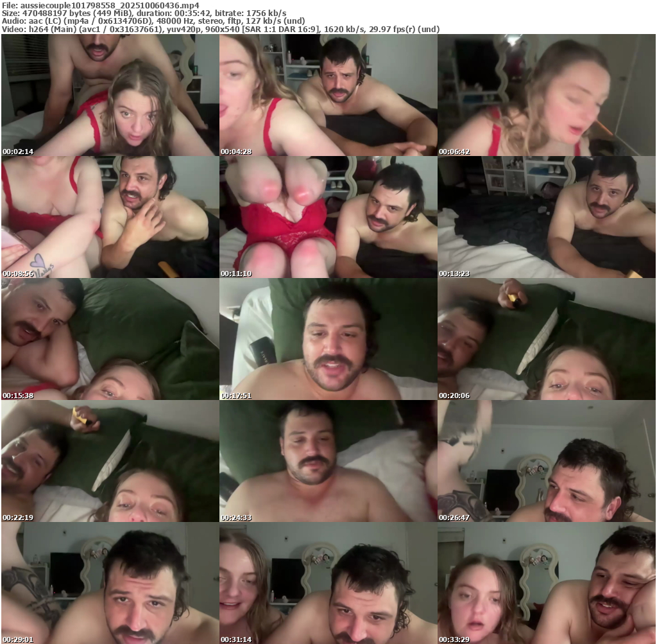657x644 pixels.
Task: Open the thumbnail marked 00:15:38
Action: pyautogui.click(x=110, y=339)
